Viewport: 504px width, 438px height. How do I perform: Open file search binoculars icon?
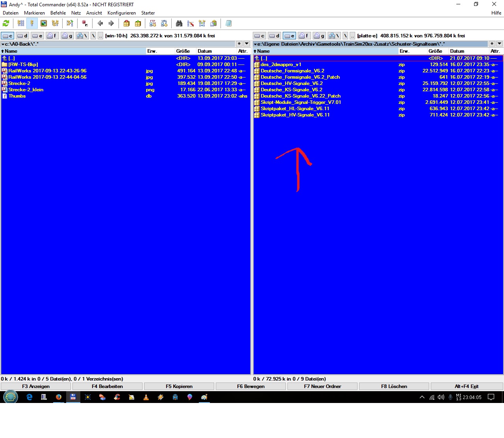(179, 24)
